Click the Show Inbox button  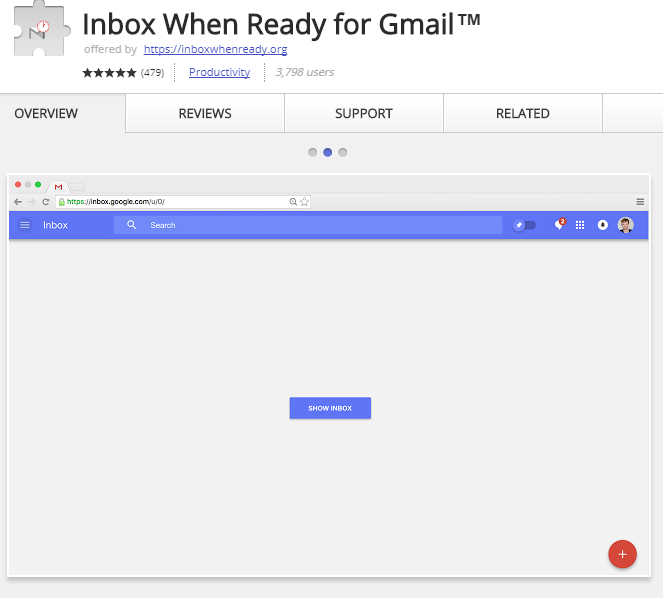pyautogui.click(x=330, y=408)
